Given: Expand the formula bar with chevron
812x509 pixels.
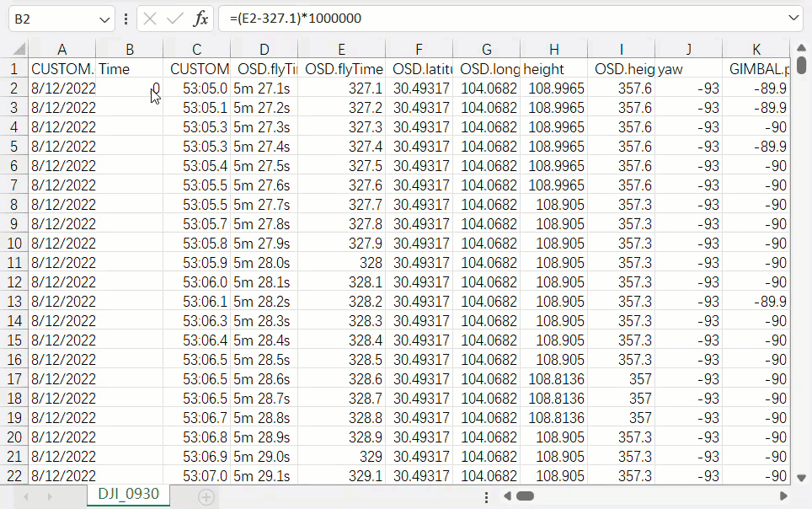Looking at the screenshot, I should (793, 19).
